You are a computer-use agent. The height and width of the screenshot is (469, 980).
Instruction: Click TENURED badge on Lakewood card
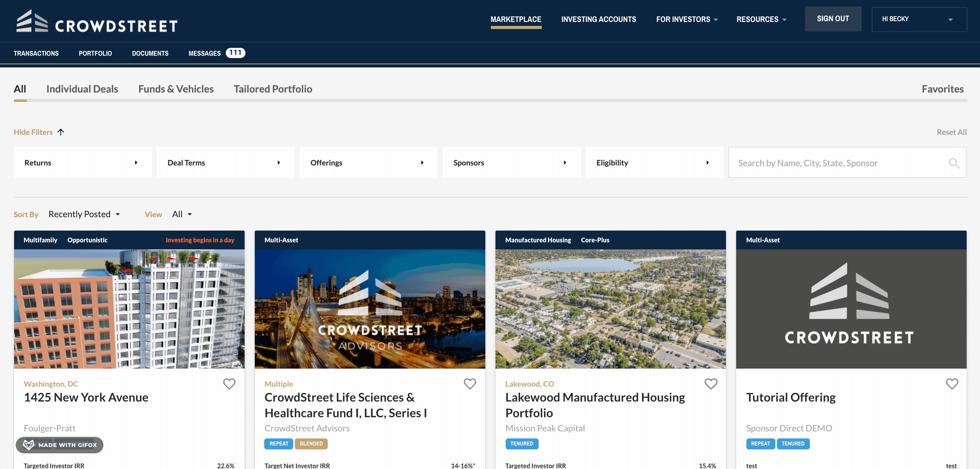coord(522,444)
